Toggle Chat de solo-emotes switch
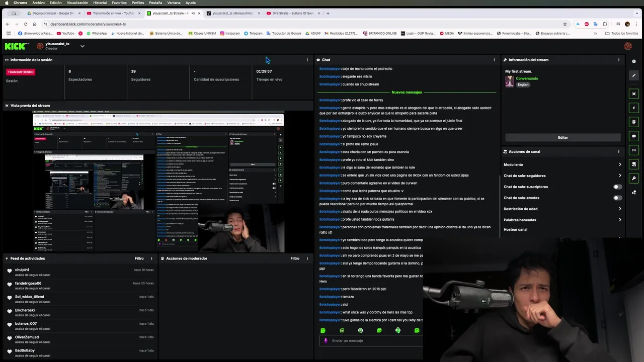Image resolution: width=644 pixels, height=362 pixels. 617,198
